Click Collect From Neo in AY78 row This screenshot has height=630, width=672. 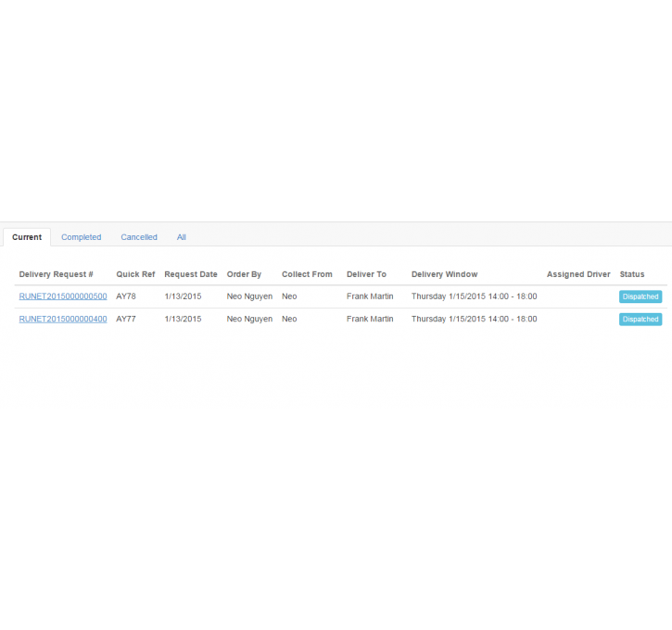point(289,296)
